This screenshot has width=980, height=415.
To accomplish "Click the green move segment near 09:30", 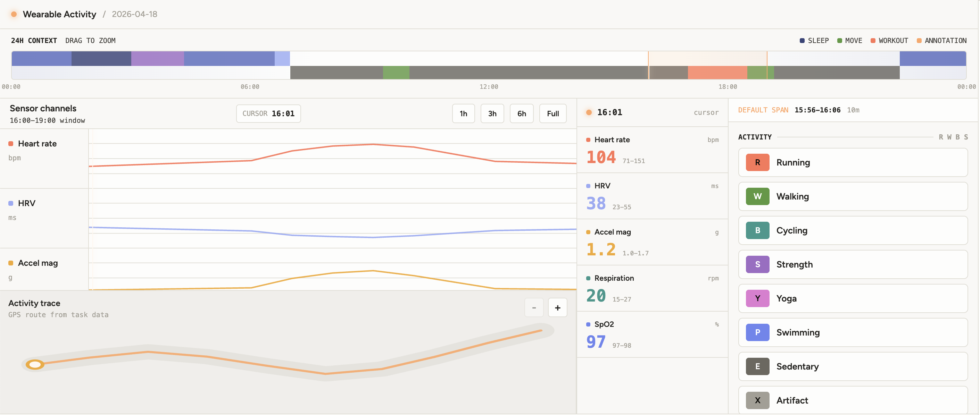I will [396, 72].
